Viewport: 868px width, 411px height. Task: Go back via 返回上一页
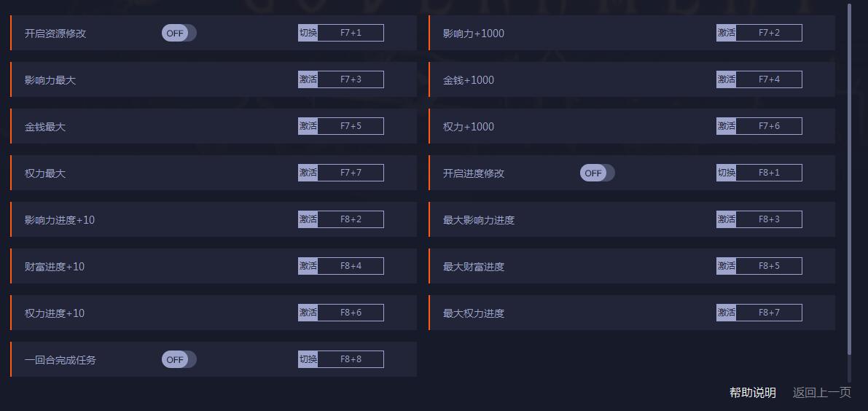[x=821, y=393]
